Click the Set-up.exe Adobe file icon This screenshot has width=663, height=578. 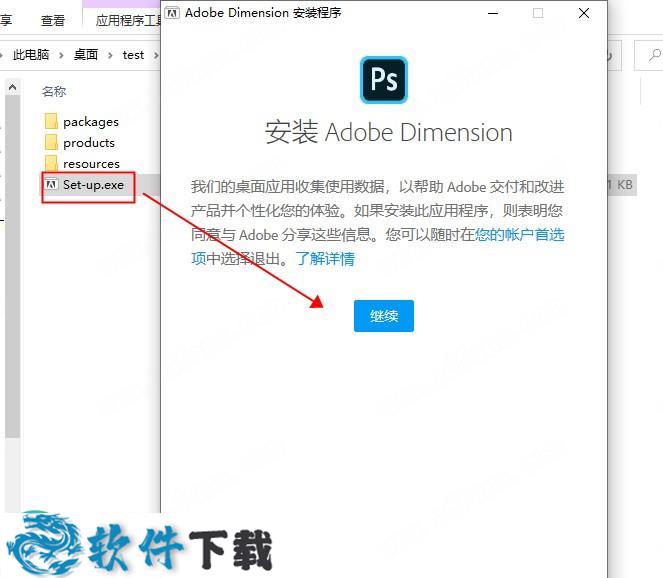(x=52, y=185)
